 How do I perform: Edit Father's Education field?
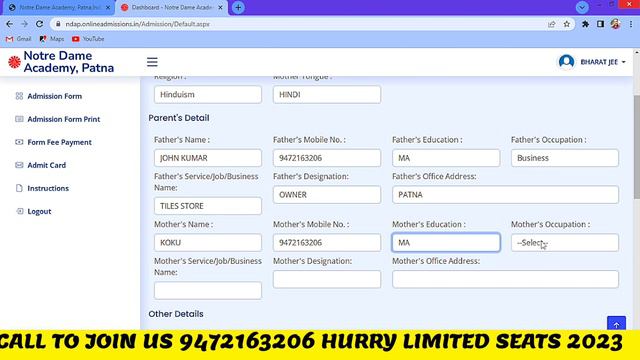[x=446, y=158]
